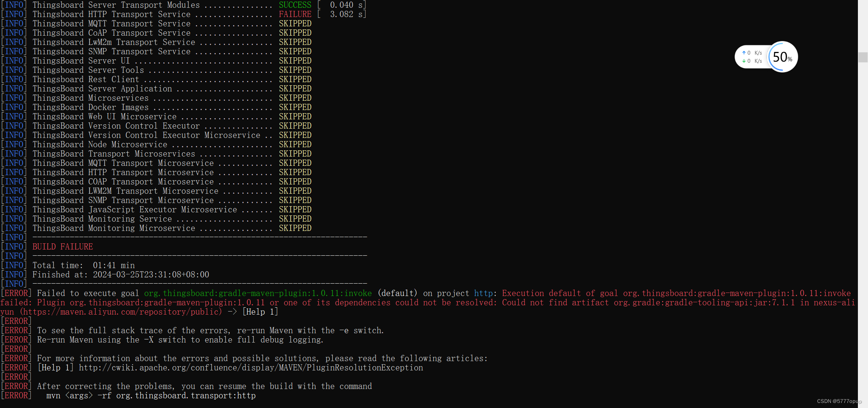This screenshot has height=408, width=868.
Task: Click 'ThingsBoard HTTP Transport Microservice' line
Action: pos(156,172)
